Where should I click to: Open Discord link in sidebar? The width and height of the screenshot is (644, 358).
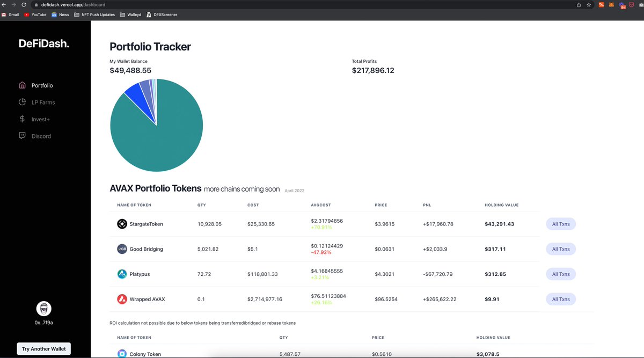[41, 136]
